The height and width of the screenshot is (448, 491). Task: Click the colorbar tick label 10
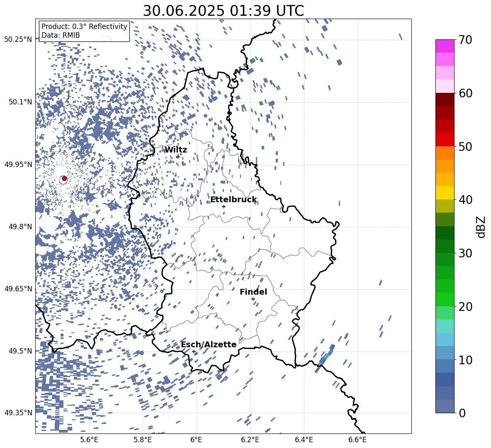point(465,360)
